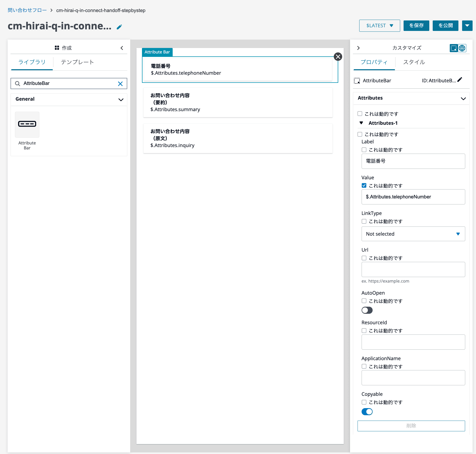The width and height of the screenshot is (476, 454).
Task: Switch to selection mode icon
Action: point(453,48)
